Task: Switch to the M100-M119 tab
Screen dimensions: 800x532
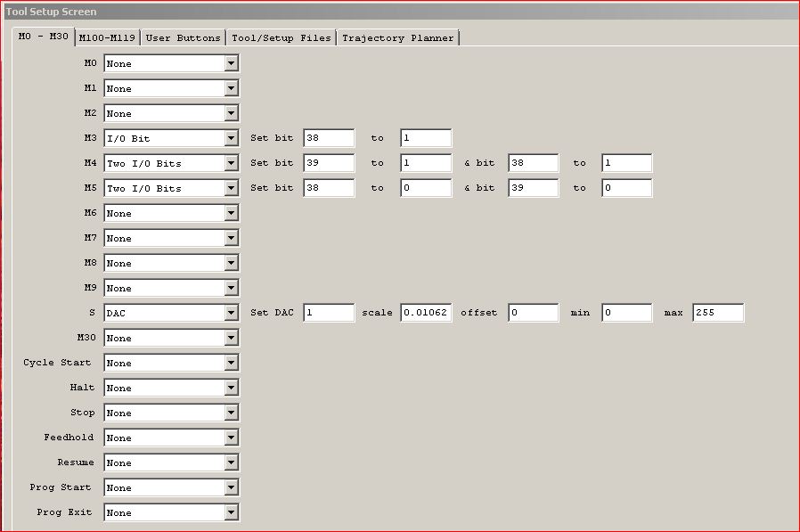Action: pyautogui.click(x=107, y=37)
